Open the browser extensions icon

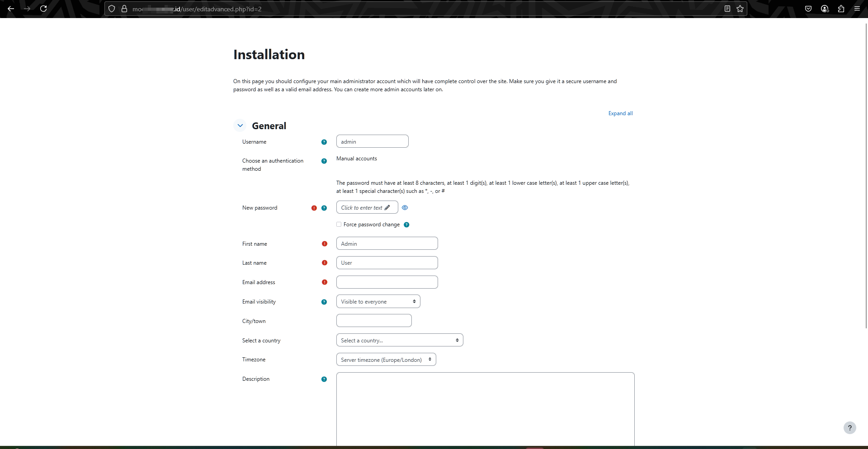[x=840, y=9]
